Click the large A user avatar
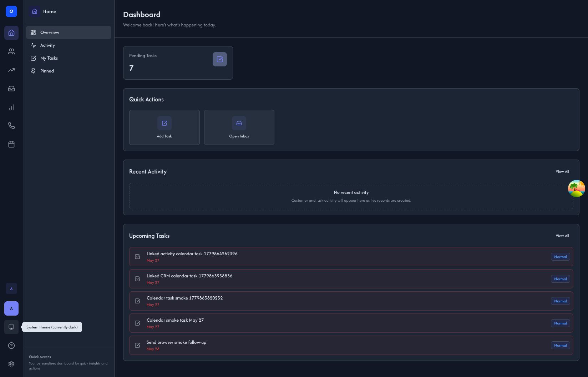This screenshot has height=377, width=588. [11, 308]
